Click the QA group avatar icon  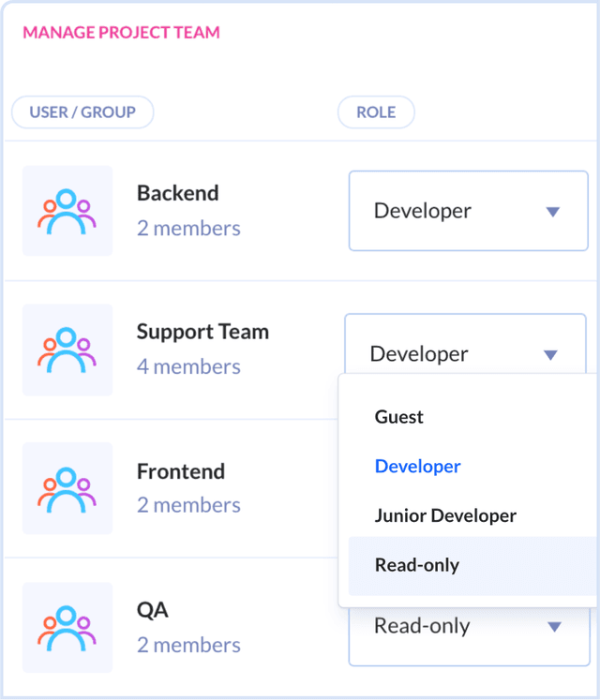pos(67,627)
